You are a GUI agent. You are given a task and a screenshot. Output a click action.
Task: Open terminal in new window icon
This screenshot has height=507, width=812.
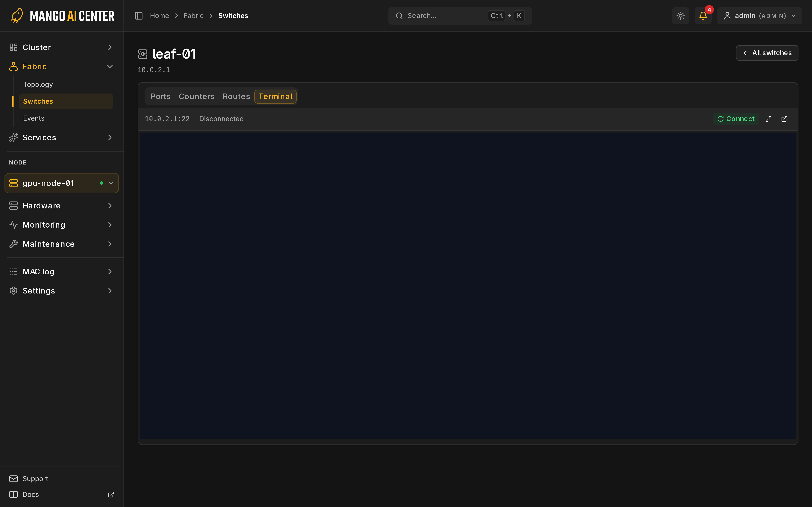[784, 119]
